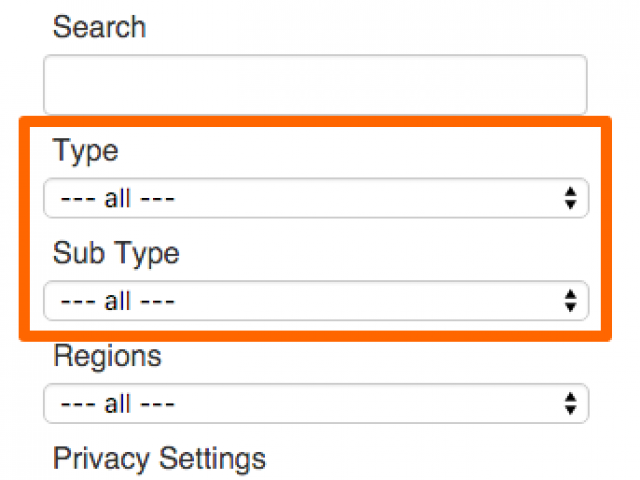
Task: Click the Privacy Settings label
Action: (x=159, y=459)
